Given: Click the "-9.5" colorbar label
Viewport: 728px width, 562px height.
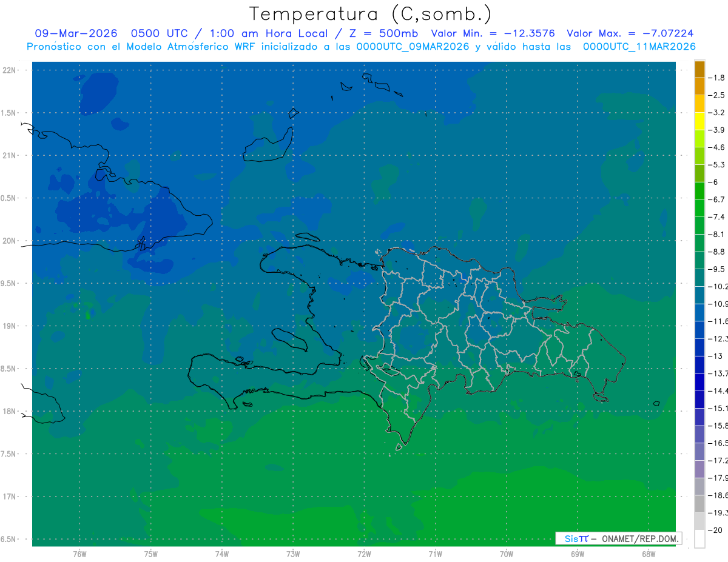Looking at the screenshot, I should pos(716,269).
